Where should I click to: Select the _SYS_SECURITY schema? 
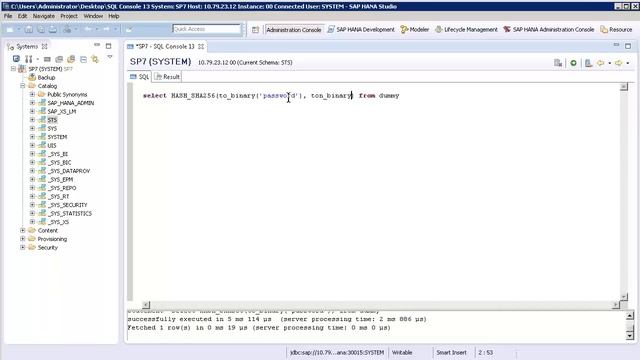tap(67, 205)
